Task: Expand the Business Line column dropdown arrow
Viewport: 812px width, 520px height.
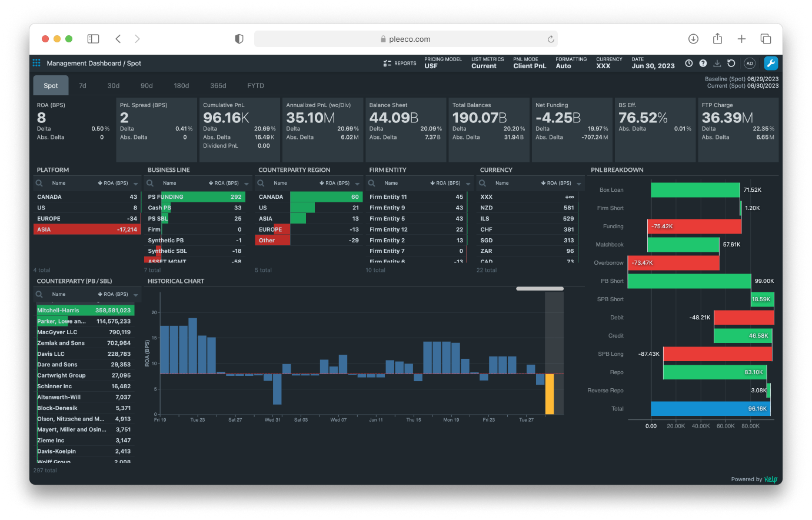Action: pyautogui.click(x=247, y=184)
